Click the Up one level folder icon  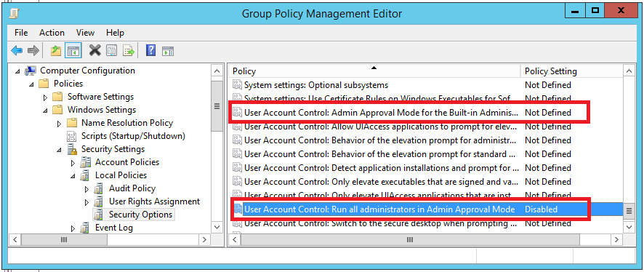pyautogui.click(x=55, y=51)
